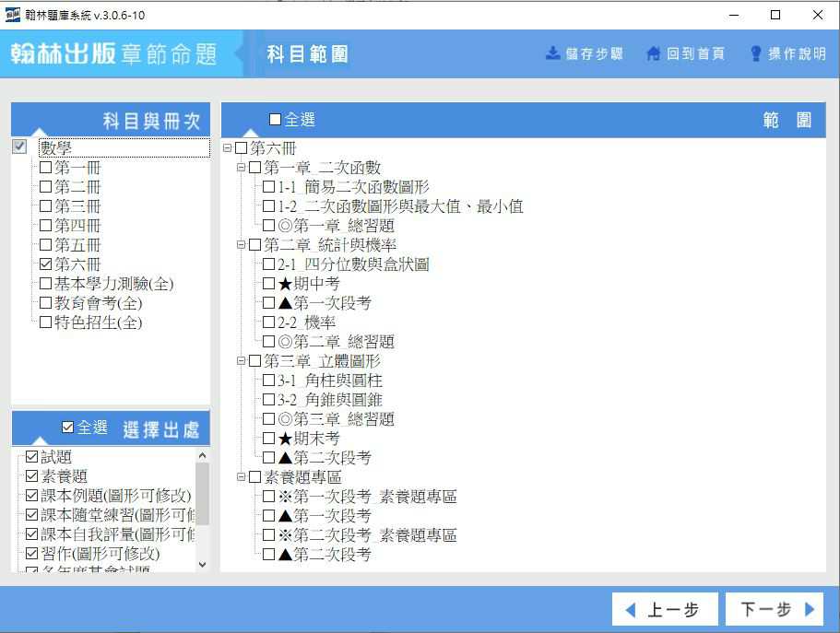The image size is (840, 633).
Task: Uncheck 試題 source checkbox
Action: click(32, 457)
